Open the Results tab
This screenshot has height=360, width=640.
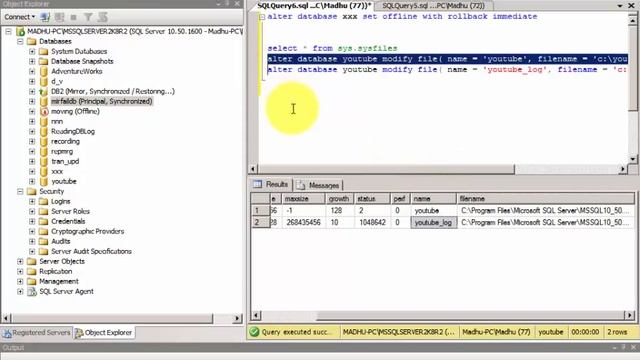tap(271, 184)
